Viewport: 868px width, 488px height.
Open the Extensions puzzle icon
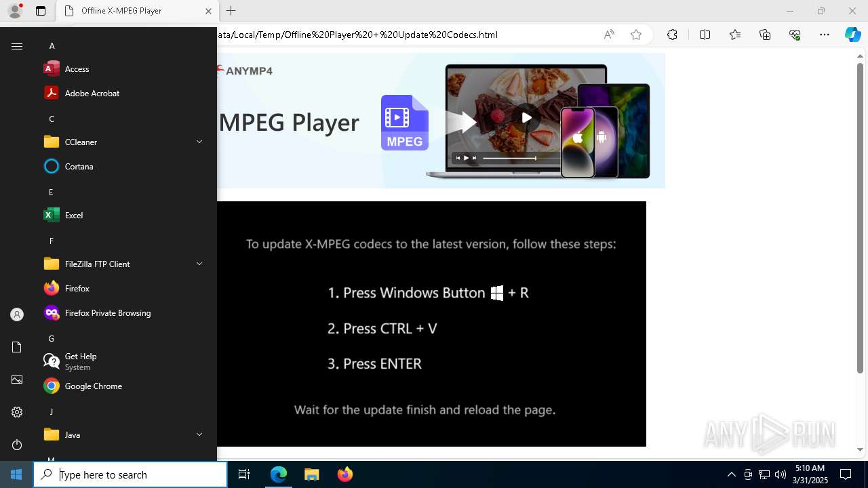click(672, 35)
